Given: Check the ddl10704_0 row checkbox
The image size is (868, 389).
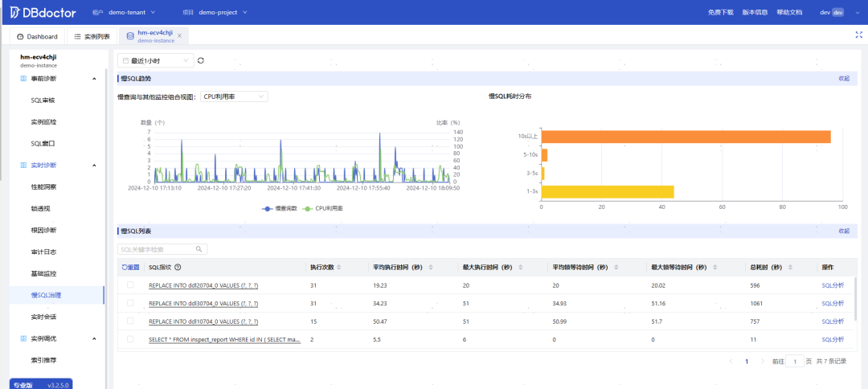Looking at the screenshot, I should click(131, 321).
